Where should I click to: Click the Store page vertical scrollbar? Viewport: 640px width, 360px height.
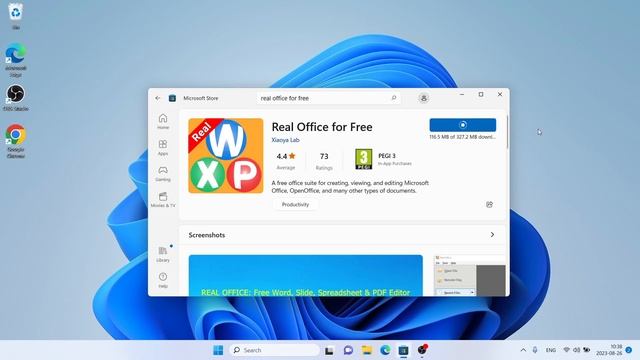coord(507,132)
